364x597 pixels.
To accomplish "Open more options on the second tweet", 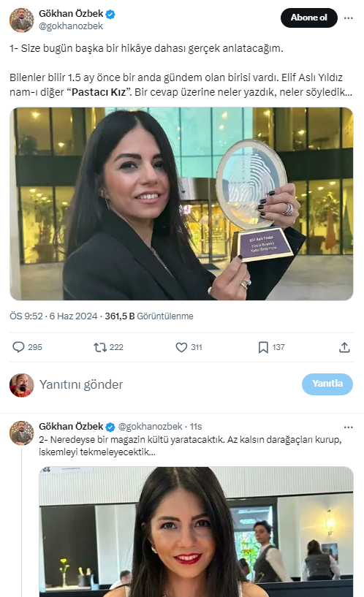I will click(x=349, y=427).
